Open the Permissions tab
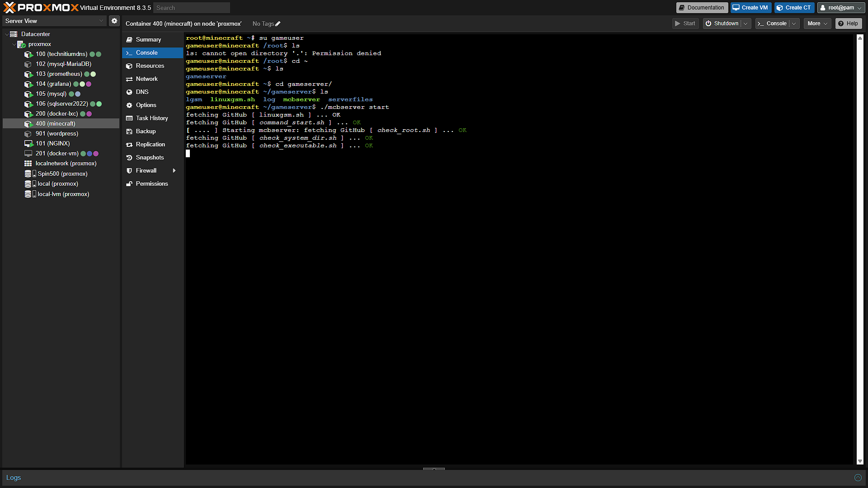Screen dimensions: 868x488 (152, 184)
